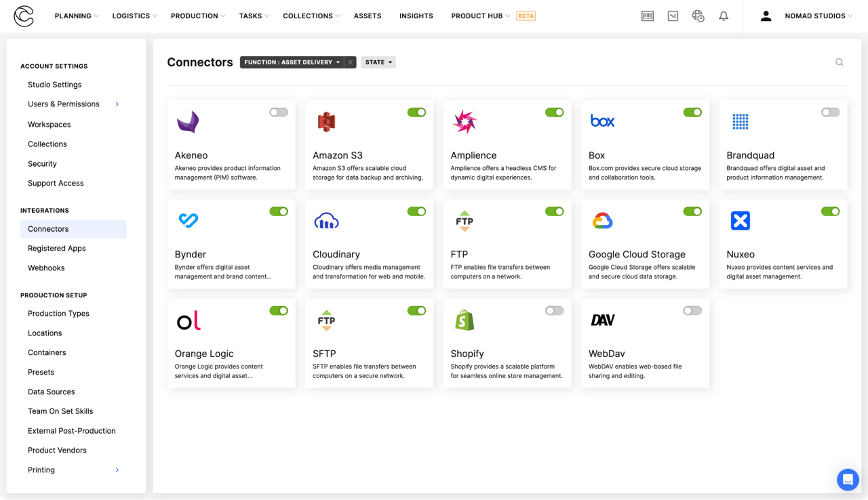Expand Users & Permissions submenu
This screenshot has width=868, height=500.
pos(117,104)
